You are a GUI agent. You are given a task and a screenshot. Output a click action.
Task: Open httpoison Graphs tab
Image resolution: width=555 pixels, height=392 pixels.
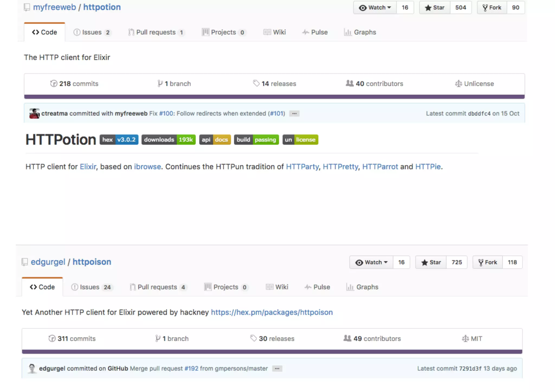point(362,287)
